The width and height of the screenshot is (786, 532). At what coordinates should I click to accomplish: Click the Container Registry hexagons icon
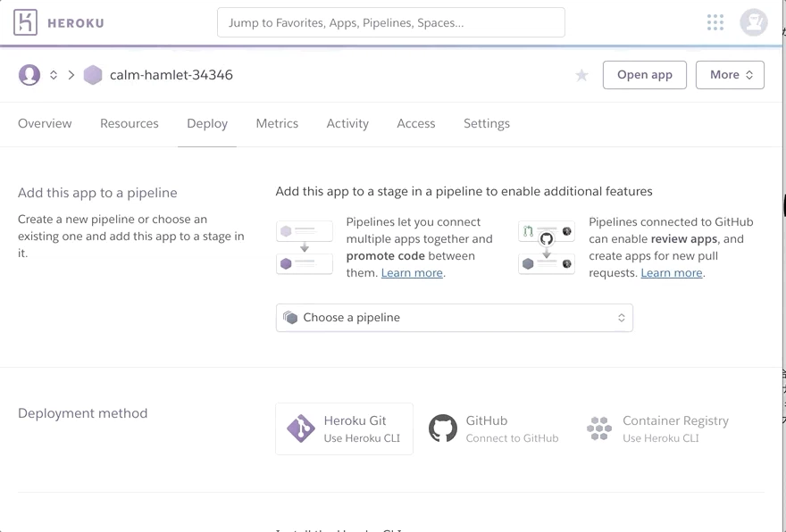(599, 428)
